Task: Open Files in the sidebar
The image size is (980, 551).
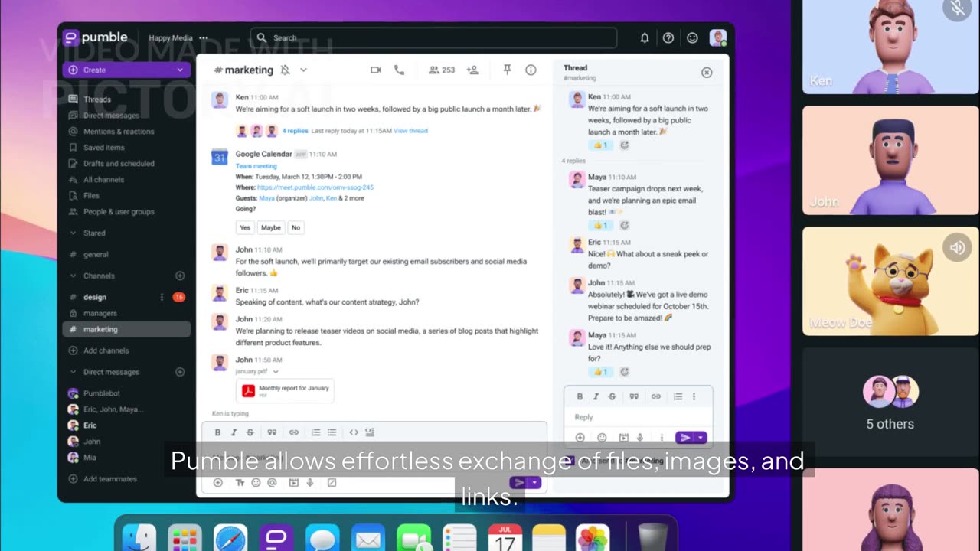Action: [91, 195]
